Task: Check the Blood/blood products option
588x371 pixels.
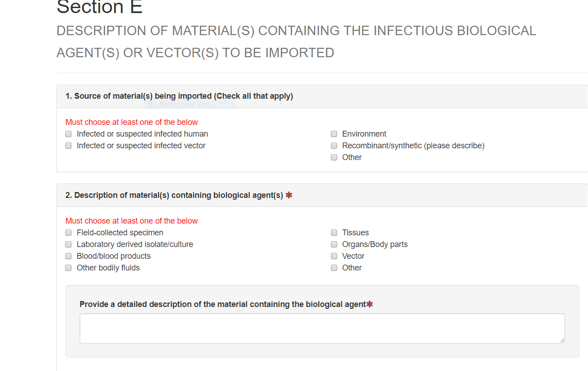Action: click(68, 256)
